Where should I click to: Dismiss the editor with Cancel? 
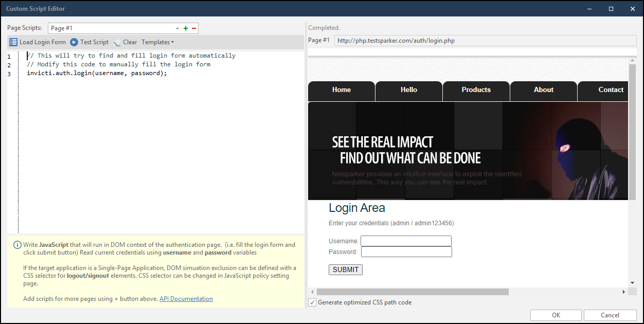(x=610, y=315)
